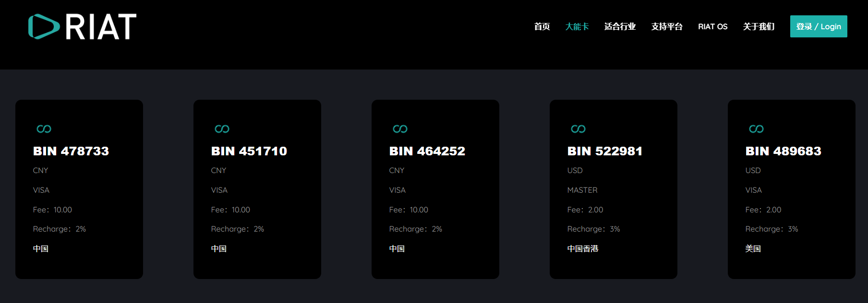This screenshot has width=868, height=303.
Task: Click the infinity icon on BIN 489683 card
Action: 757,129
